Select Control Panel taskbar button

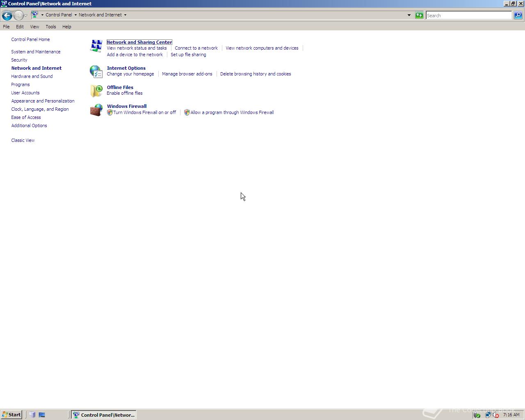click(104, 415)
